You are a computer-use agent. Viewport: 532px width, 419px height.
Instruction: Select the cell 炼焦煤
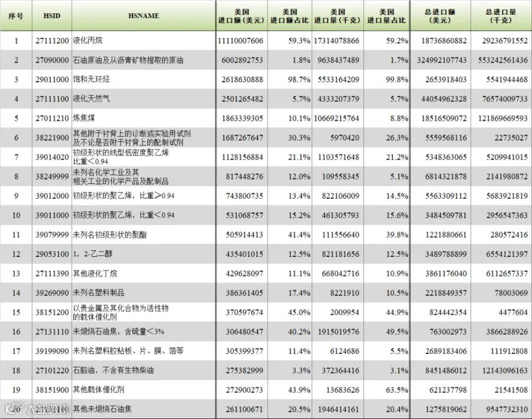point(84,118)
